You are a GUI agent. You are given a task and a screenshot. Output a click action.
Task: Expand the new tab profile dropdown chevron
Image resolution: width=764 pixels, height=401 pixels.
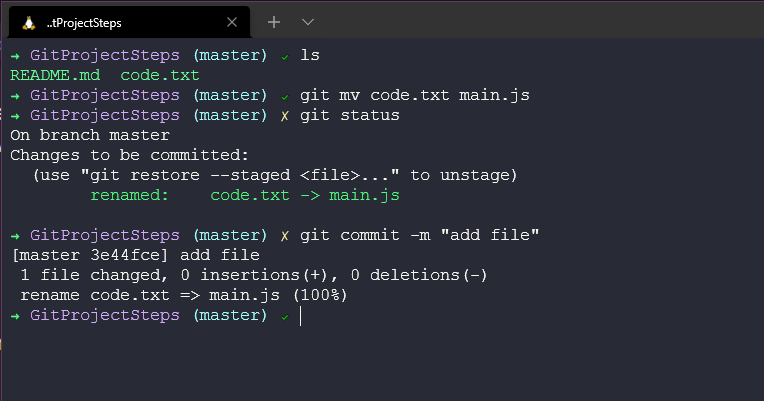[x=308, y=22]
